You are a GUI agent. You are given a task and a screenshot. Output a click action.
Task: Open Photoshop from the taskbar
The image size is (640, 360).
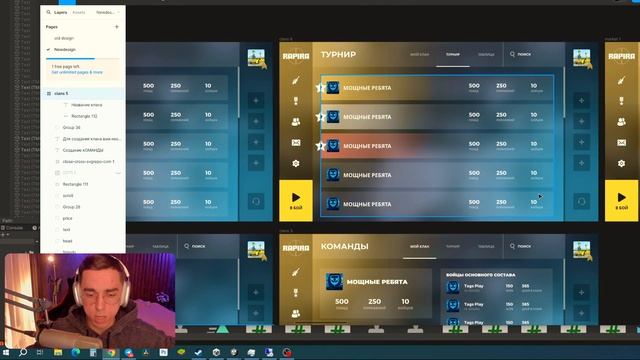(164, 352)
